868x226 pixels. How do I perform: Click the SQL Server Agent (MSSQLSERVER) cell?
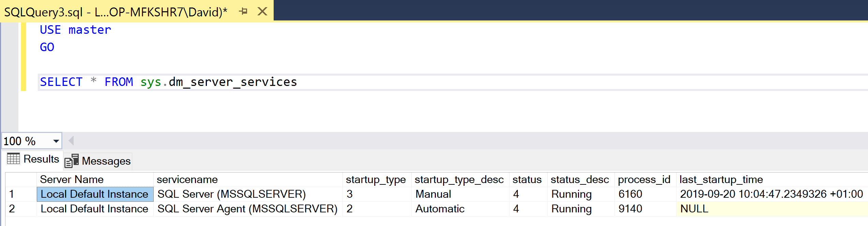coord(247,209)
